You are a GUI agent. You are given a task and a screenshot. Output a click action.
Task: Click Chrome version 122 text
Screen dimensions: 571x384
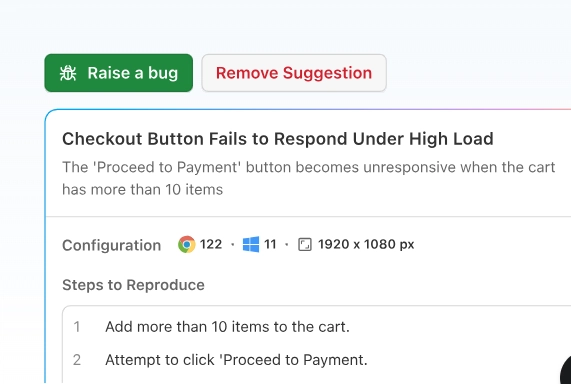211,244
